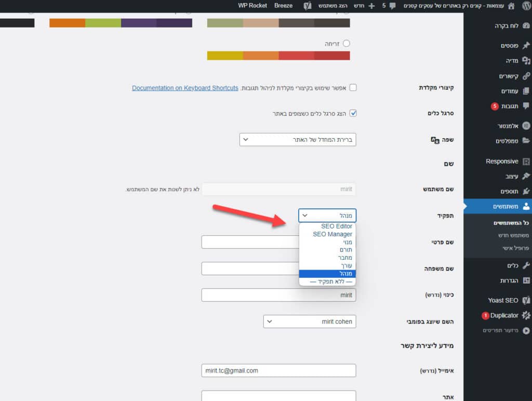Viewport: 532px width, 401px height.
Task: Open Breeze admin bar menu
Action: coord(283,6)
